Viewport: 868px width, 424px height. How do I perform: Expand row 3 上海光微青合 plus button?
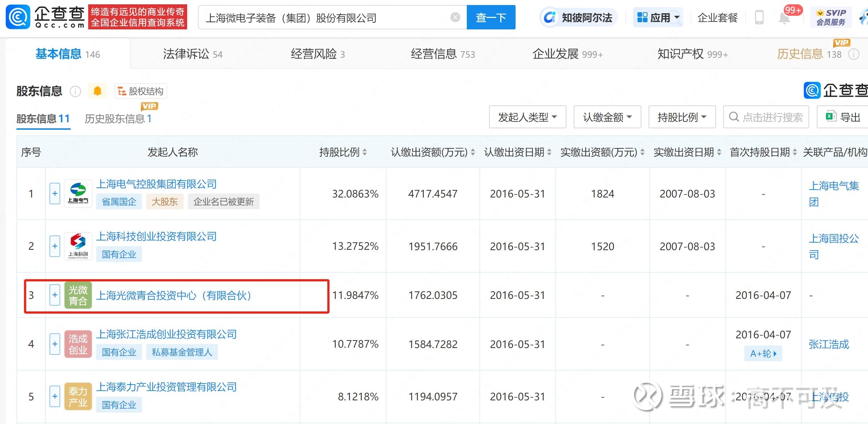click(x=55, y=295)
